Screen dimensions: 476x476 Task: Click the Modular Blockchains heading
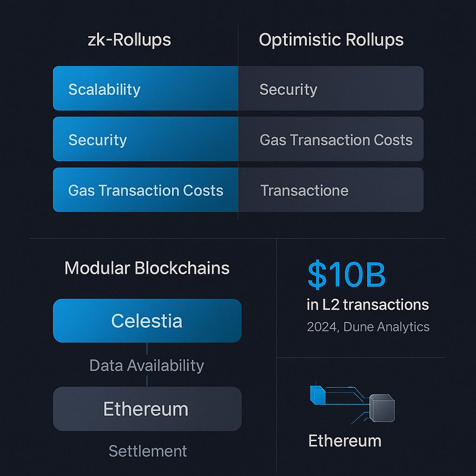[147, 268]
